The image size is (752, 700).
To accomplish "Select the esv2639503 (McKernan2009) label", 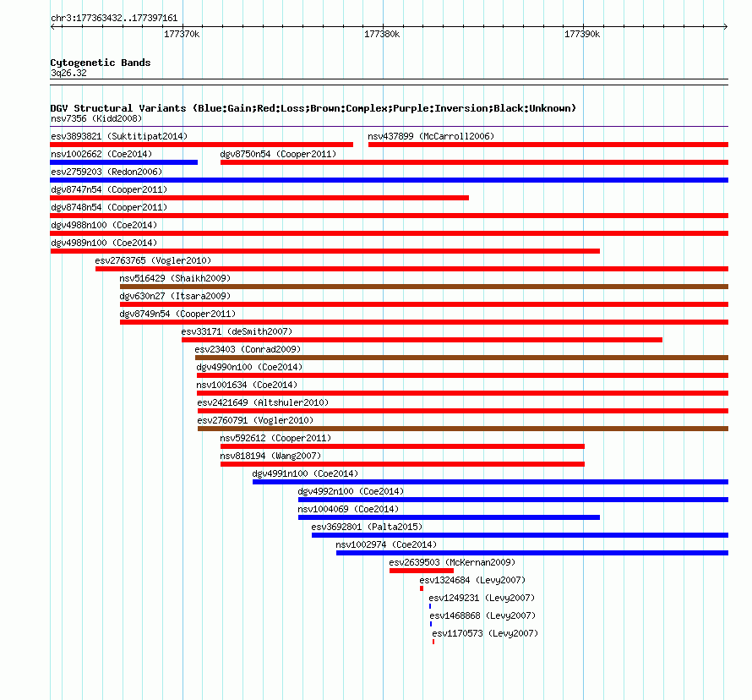I will coord(452,562).
